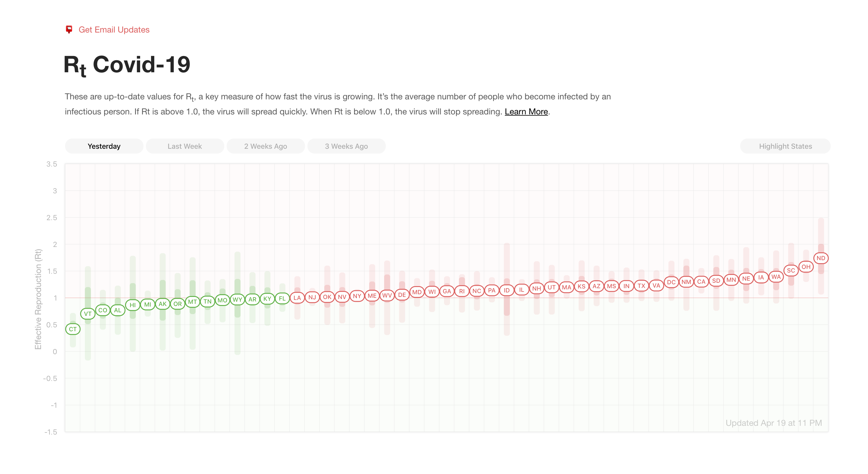The width and height of the screenshot is (868, 474).
Task: Switch to the Last Week tab
Action: click(x=185, y=146)
